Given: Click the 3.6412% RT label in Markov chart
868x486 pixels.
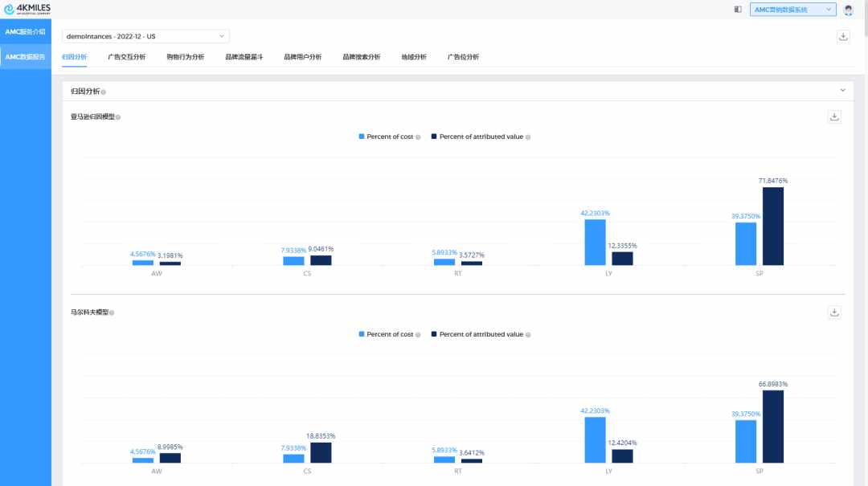Looking at the screenshot, I should pyautogui.click(x=472, y=453).
